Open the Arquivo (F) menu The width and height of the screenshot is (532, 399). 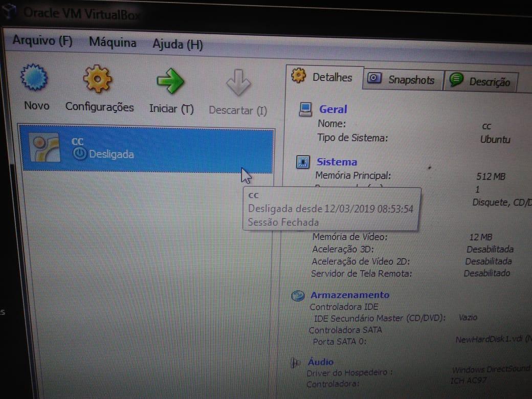[x=42, y=41]
